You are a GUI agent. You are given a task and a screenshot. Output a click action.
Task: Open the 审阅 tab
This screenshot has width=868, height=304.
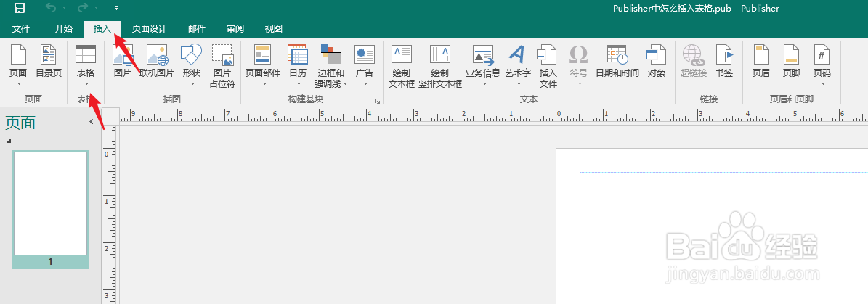235,29
